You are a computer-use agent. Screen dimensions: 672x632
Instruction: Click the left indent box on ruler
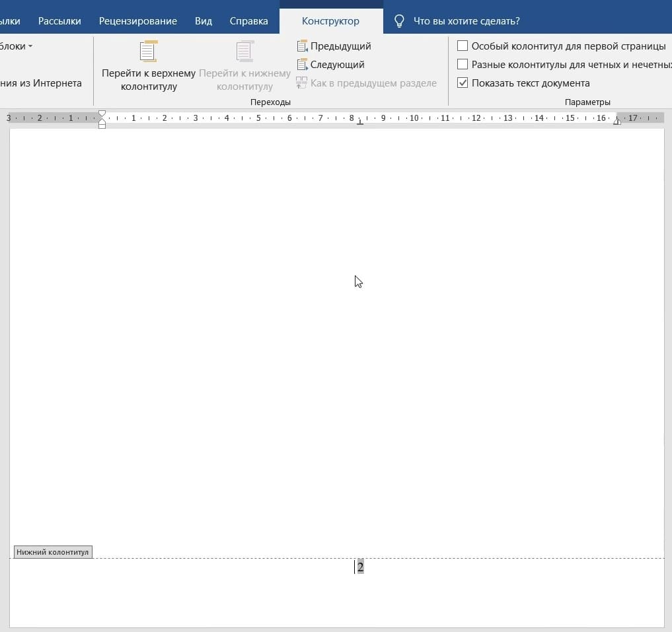pyautogui.click(x=102, y=125)
